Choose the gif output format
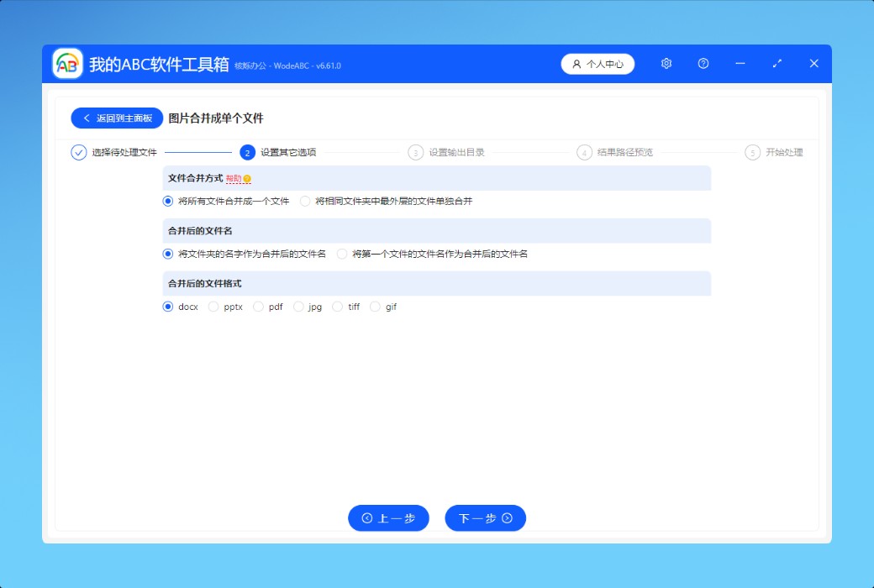 pos(375,307)
